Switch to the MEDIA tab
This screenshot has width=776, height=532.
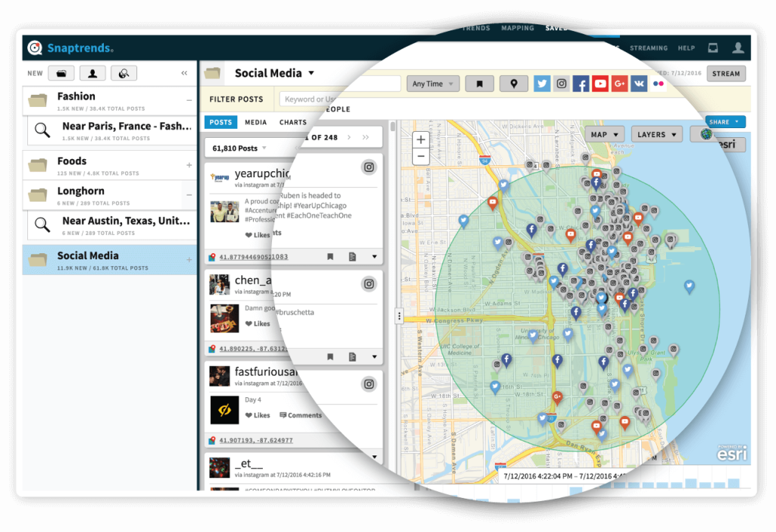pyautogui.click(x=256, y=122)
